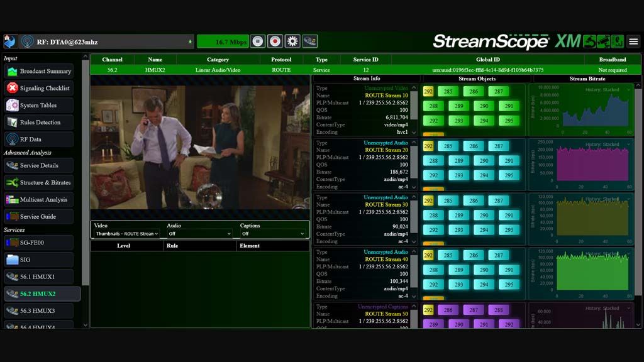Click the Linear Audio/Video category cell
This screenshot has width=644, height=362.
coord(218,70)
